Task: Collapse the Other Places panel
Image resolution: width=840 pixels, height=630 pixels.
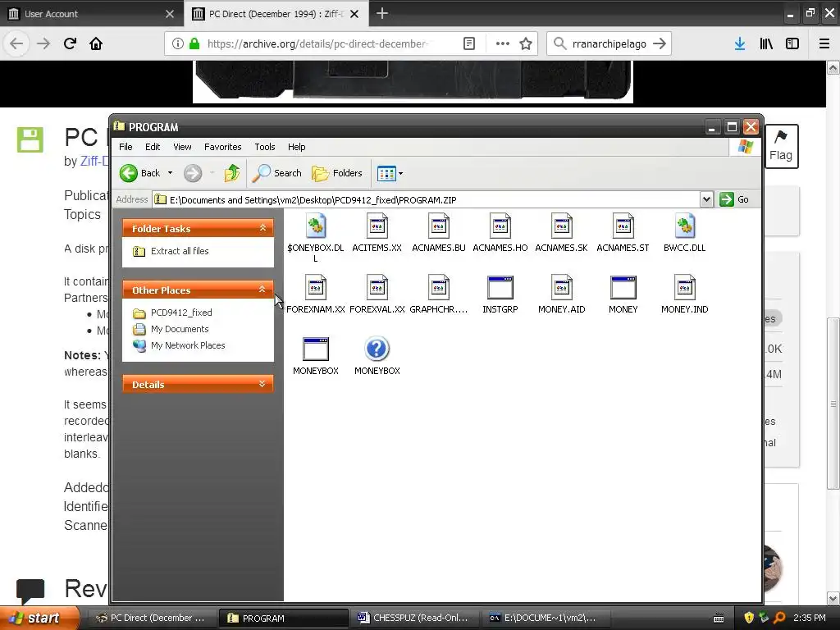Action: click(262, 290)
